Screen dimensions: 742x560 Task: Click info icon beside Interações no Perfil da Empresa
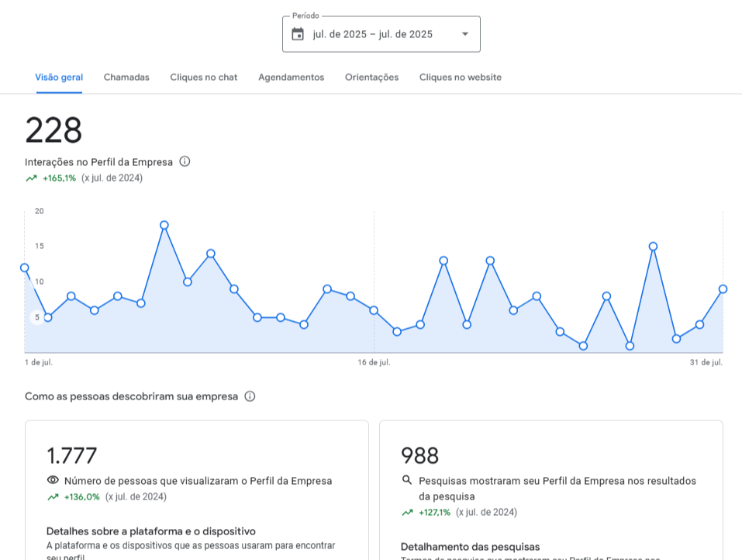point(185,161)
